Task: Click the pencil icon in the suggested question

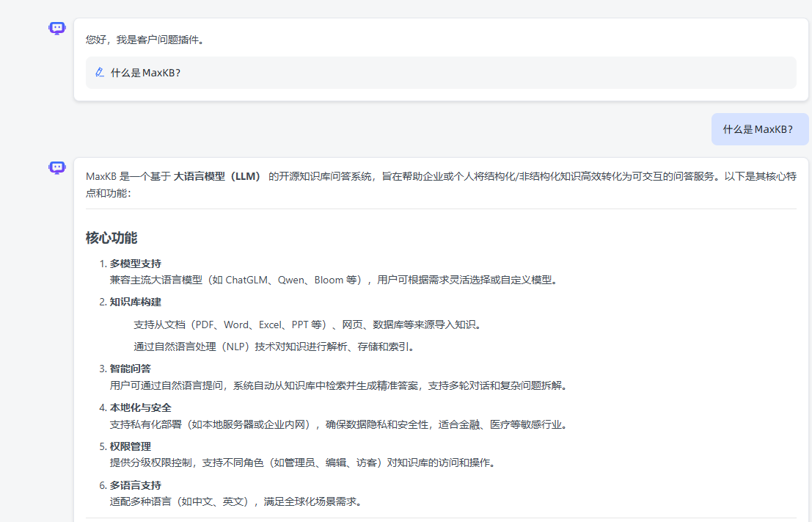Action: click(100, 73)
